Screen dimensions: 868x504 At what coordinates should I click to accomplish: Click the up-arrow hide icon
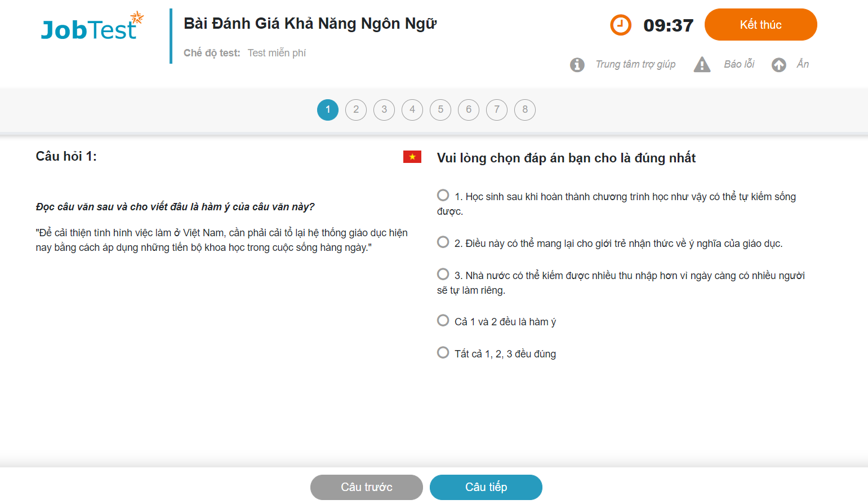tap(778, 65)
